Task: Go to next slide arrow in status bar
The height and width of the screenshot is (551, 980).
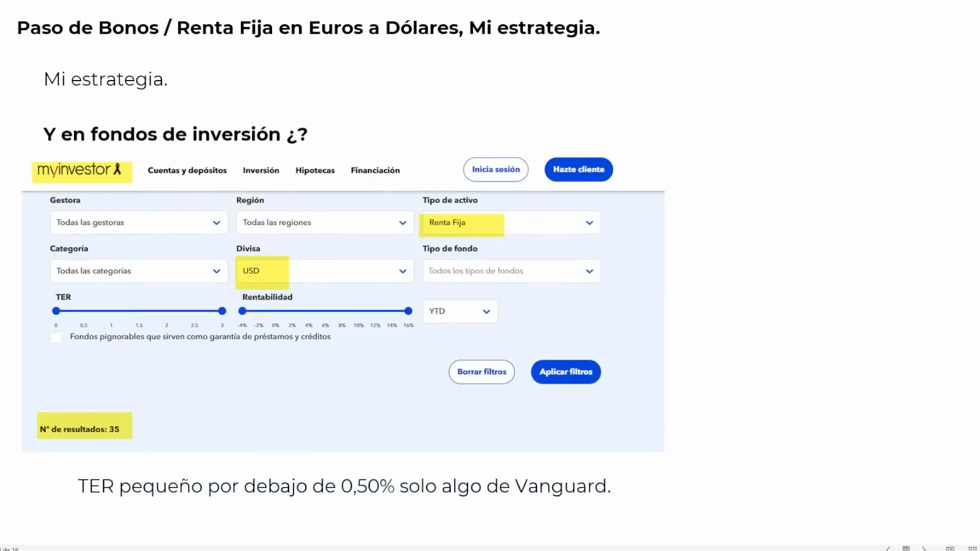Action: pos(924,548)
